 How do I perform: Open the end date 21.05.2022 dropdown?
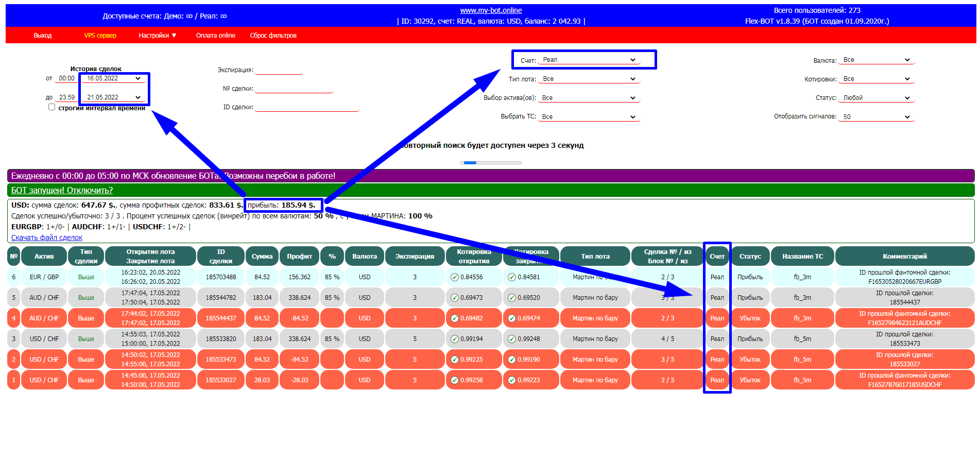tap(113, 97)
